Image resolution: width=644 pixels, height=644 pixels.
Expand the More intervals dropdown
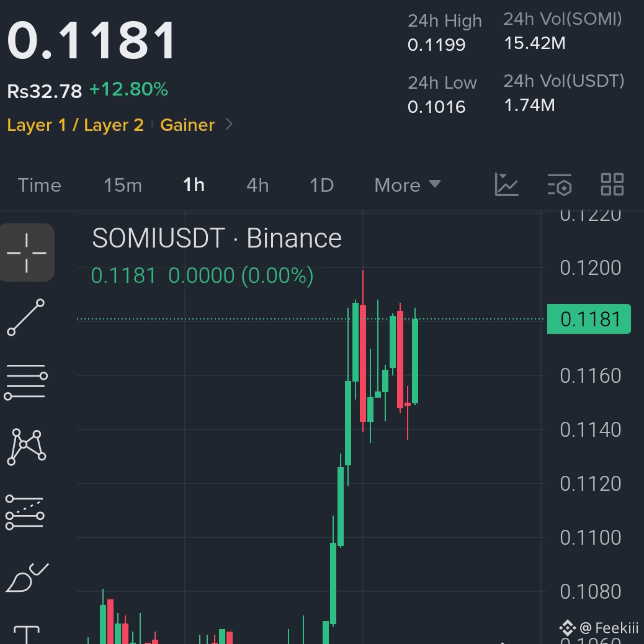pos(408,186)
